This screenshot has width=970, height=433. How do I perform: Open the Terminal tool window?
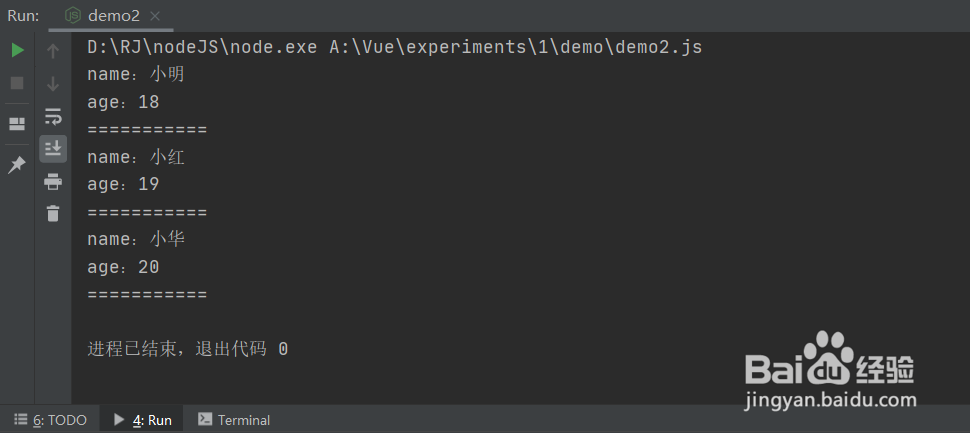coord(234,420)
